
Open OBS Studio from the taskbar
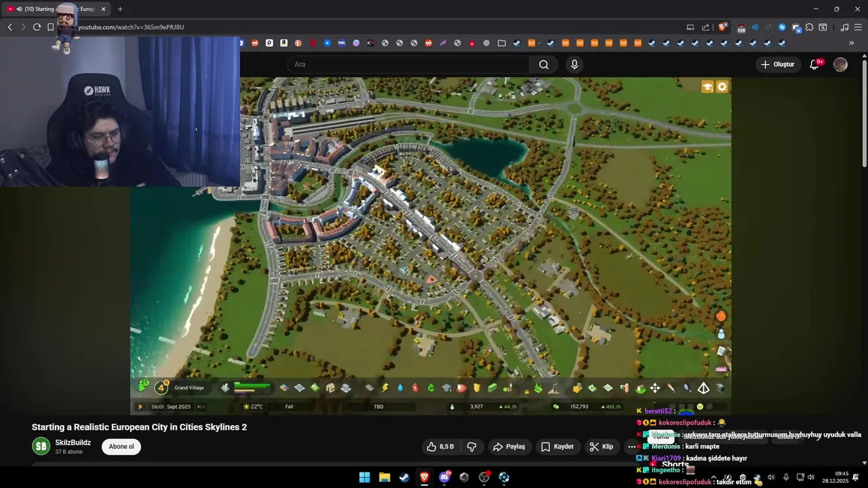[x=484, y=477]
